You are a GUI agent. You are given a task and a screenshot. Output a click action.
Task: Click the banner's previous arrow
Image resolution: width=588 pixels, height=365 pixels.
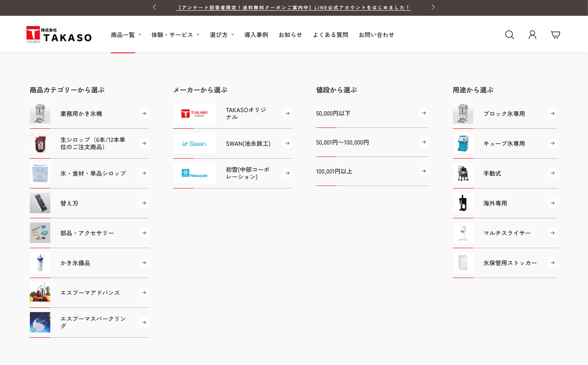click(x=154, y=7)
